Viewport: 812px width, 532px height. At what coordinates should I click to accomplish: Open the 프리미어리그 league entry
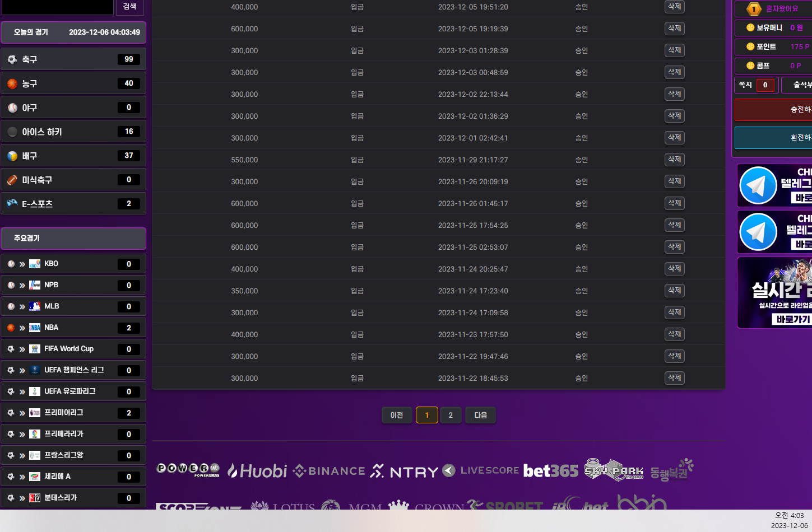pyautogui.click(x=64, y=413)
